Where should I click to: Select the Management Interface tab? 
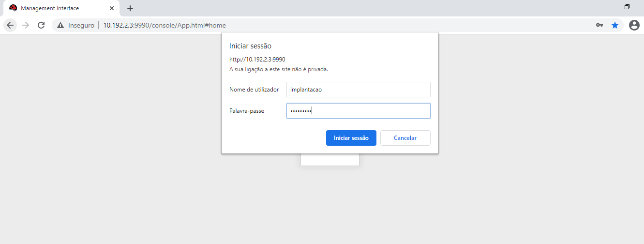click(x=53, y=8)
